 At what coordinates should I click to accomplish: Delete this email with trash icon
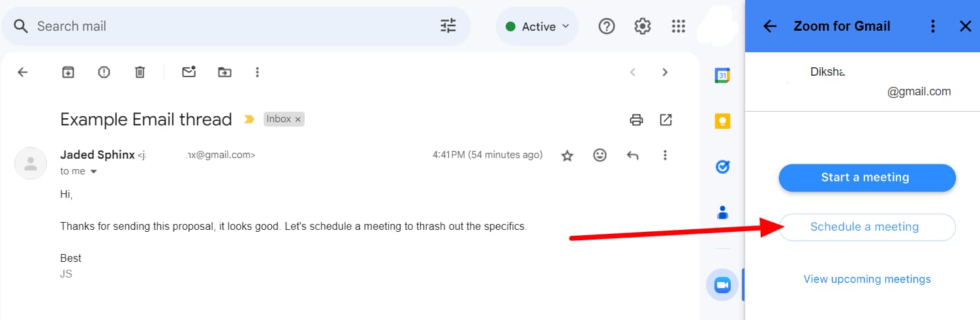pos(140,72)
